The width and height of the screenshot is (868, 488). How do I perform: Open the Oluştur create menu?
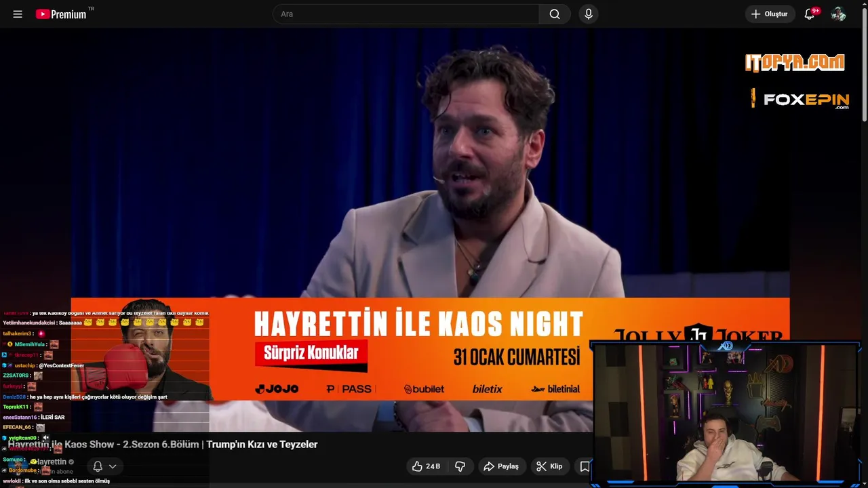[770, 14]
